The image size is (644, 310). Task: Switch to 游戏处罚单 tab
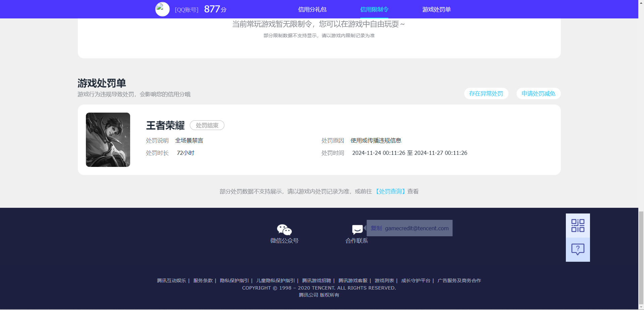click(436, 9)
